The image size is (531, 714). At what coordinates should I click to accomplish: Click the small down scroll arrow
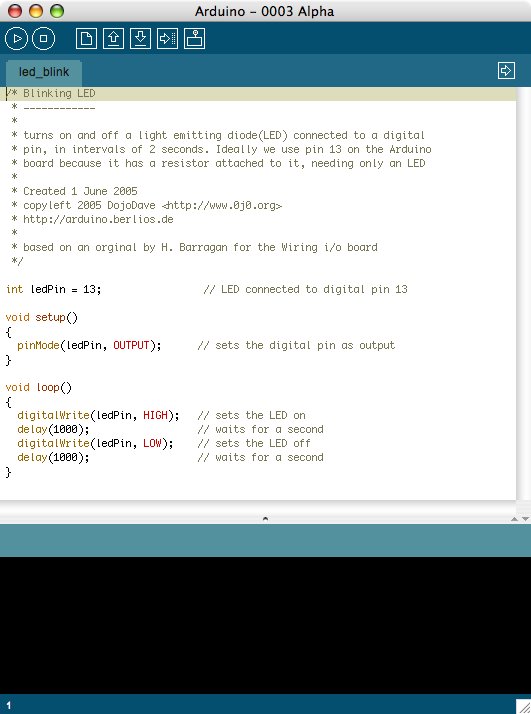coord(525,519)
